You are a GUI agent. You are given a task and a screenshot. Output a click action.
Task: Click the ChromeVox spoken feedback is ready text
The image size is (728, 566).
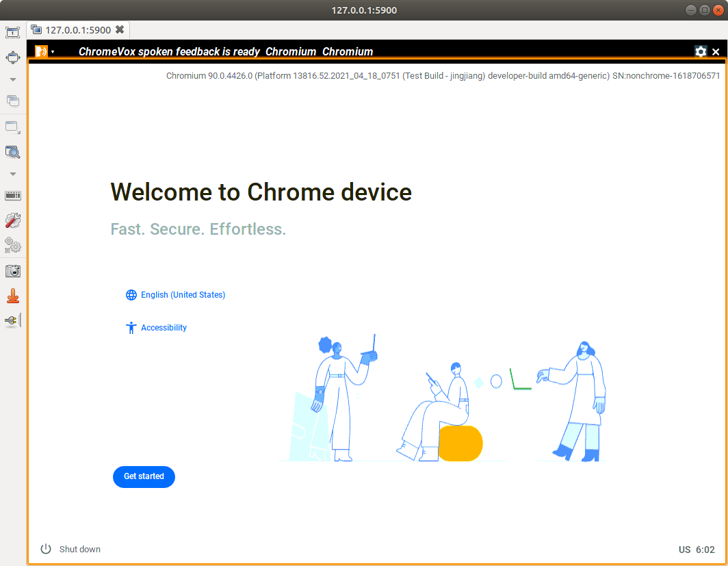click(169, 51)
